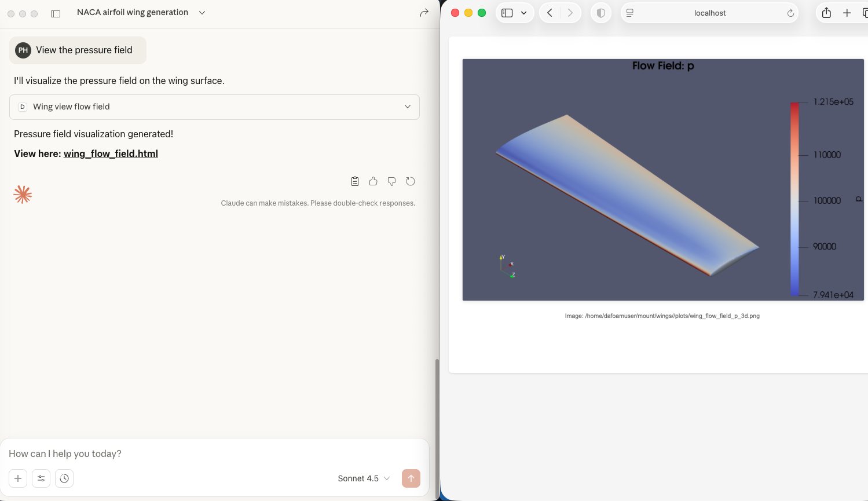Viewport: 868px width, 501px height.
Task: Toggle the Safari sidebar
Action: click(507, 13)
